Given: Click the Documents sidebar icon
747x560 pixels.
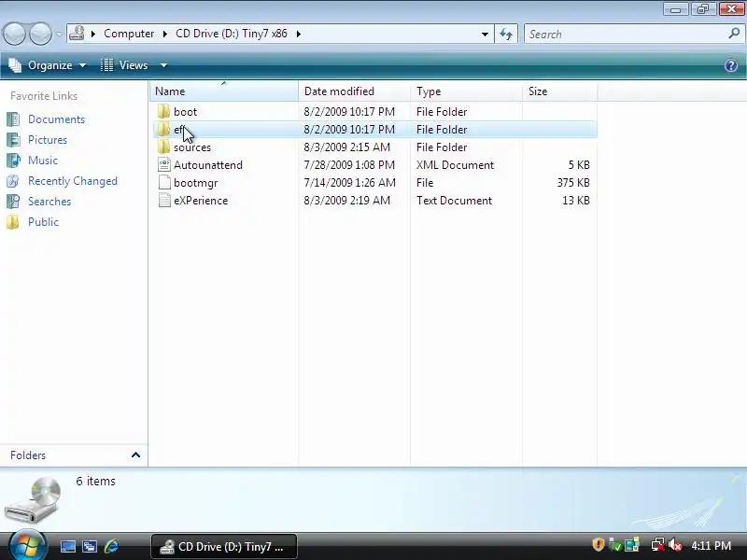Looking at the screenshot, I should (x=13, y=119).
